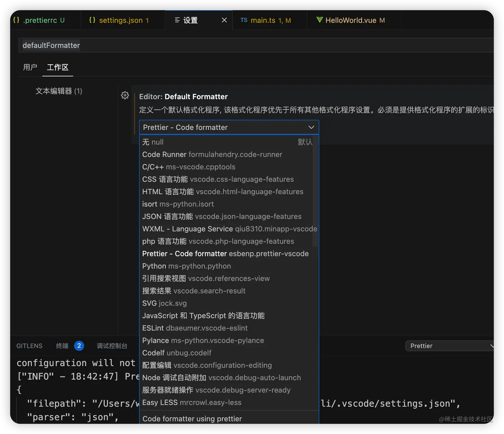504x434 pixels.
Task: Pick isort ms-python.isort option
Action: tap(227, 204)
